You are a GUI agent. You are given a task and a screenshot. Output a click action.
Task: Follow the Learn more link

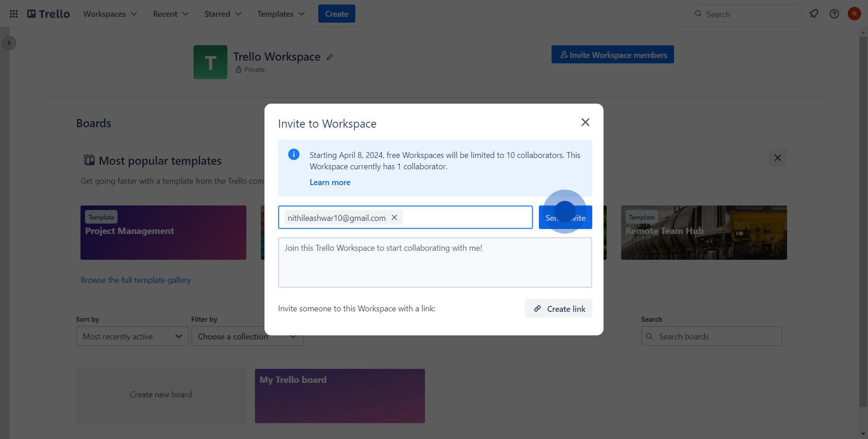coord(330,182)
